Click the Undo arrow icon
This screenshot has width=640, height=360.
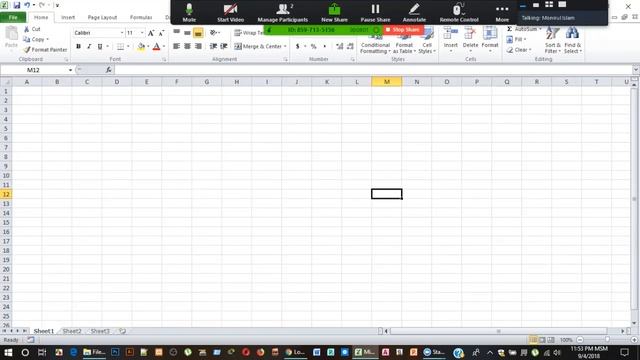tap(27, 5)
